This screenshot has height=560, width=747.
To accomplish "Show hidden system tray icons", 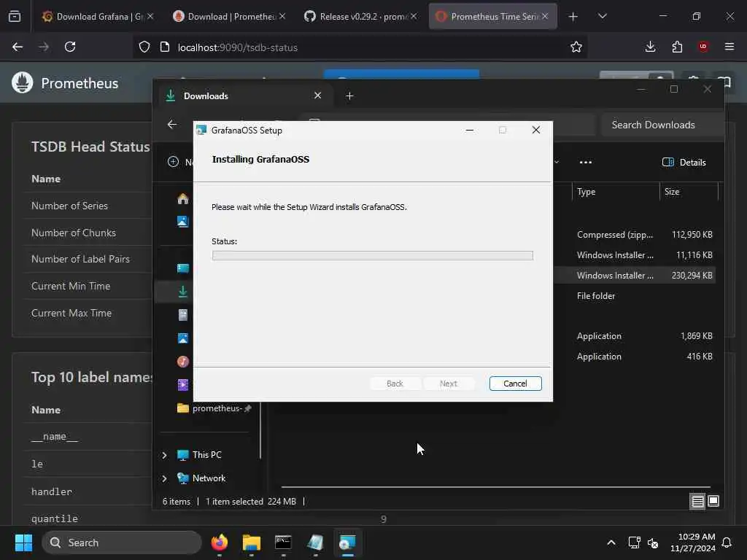I will [611, 542].
